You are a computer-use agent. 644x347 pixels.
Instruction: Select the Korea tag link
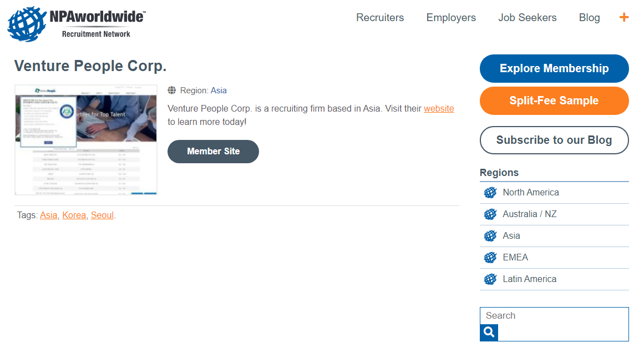point(74,215)
